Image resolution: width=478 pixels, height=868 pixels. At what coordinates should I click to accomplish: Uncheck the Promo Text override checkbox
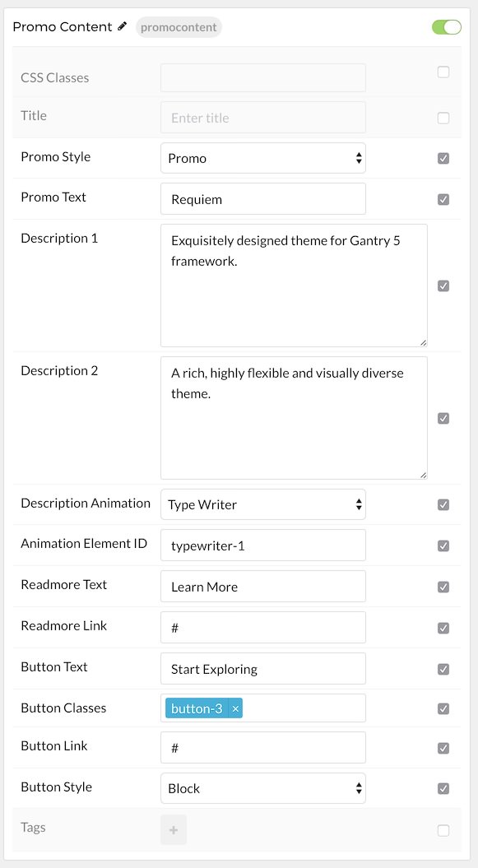click(x=443, y=199)
